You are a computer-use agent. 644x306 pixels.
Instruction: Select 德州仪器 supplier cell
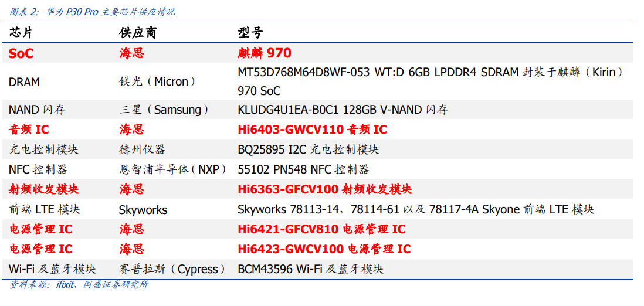pos(142,149)
